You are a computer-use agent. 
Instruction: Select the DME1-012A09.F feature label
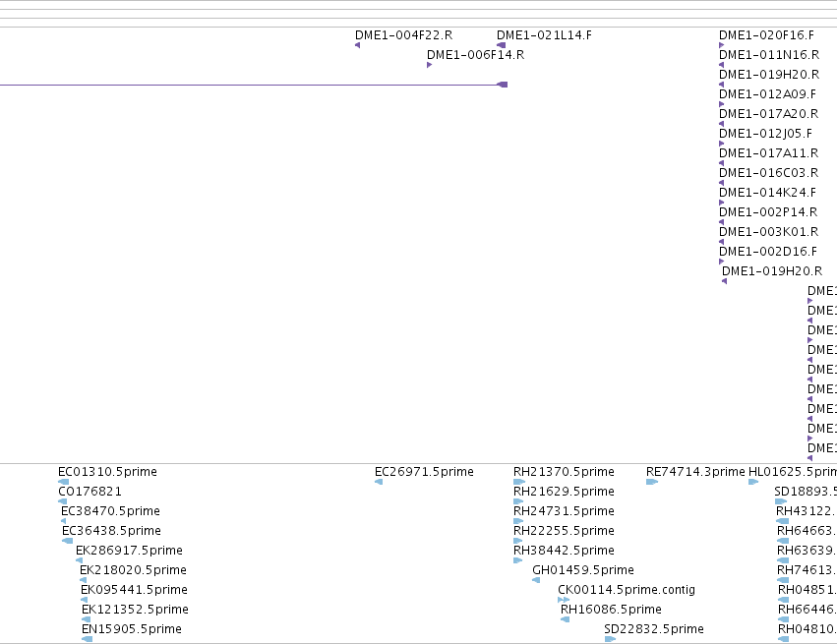[767, 94]
